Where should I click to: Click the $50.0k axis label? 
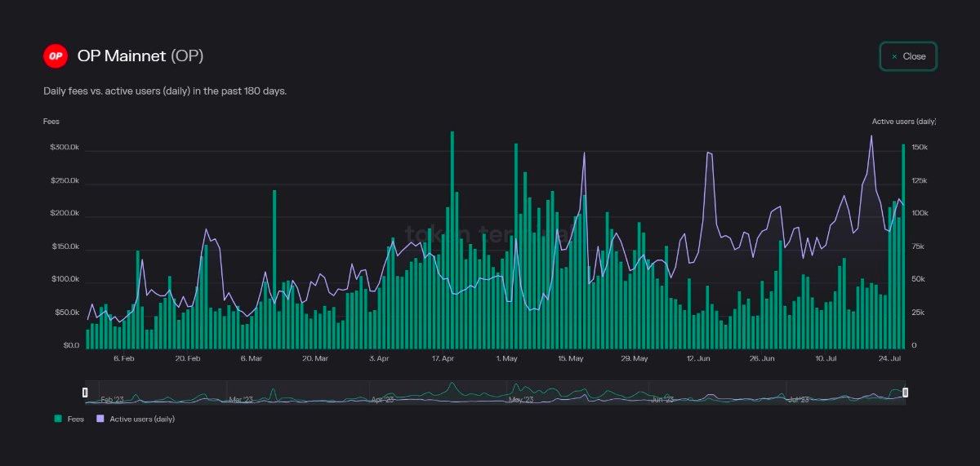pyautogui.click(x=67, y=313)
